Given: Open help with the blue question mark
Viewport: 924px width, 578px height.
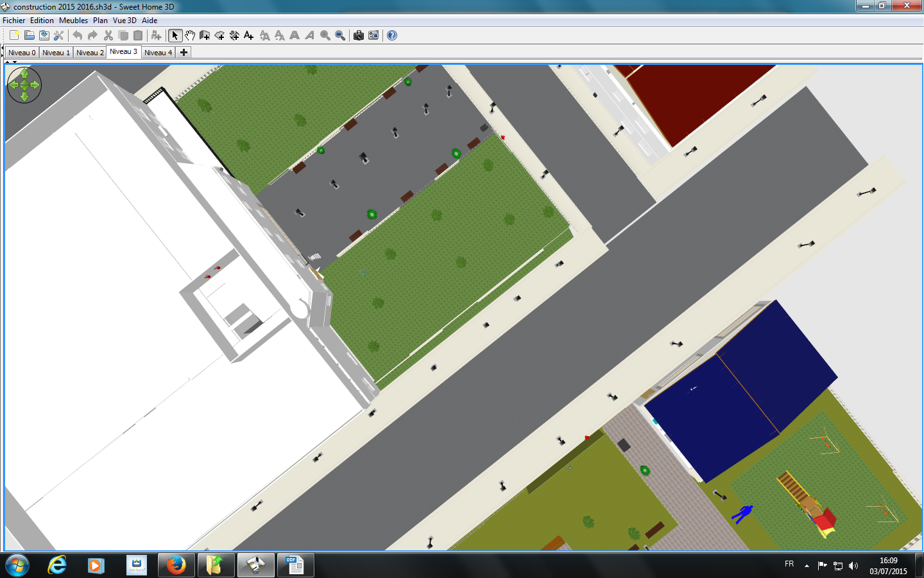Looking at the screenshot, I should (392, 35).
